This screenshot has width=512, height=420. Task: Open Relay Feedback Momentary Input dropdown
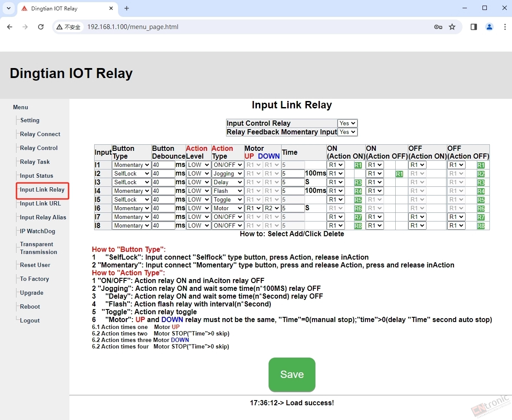(x=348, y=132)
